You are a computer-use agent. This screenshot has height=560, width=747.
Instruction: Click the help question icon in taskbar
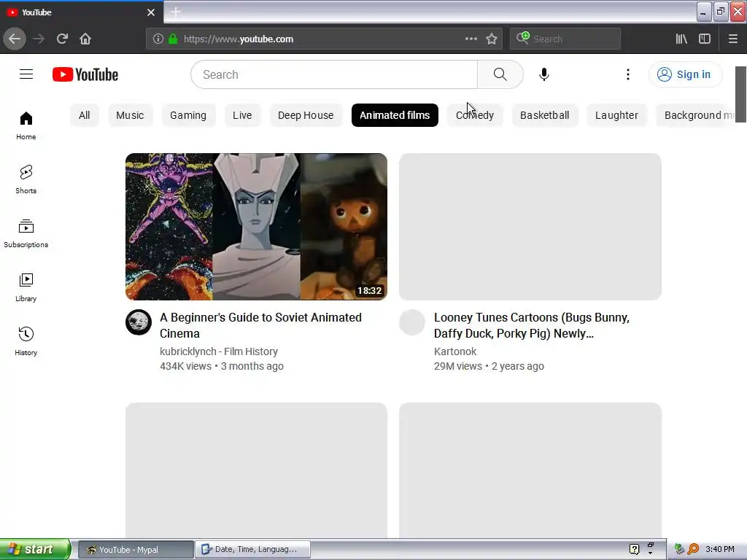click(x=634, y=549)
